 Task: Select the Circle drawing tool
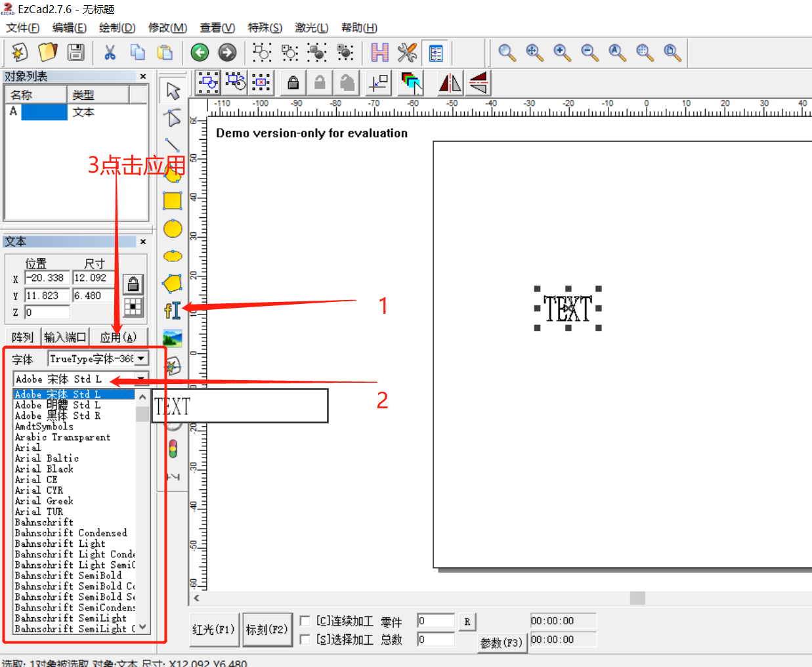tap(173, 228)
